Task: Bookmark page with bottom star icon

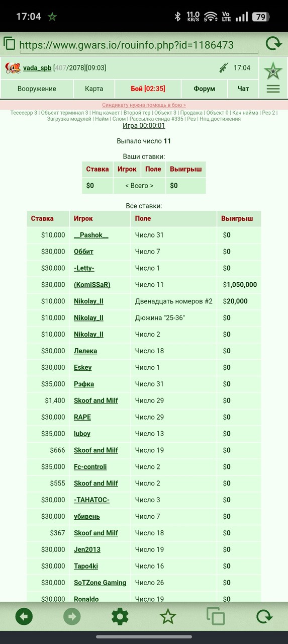Action: pyautogui.click(x=167, y=616)
